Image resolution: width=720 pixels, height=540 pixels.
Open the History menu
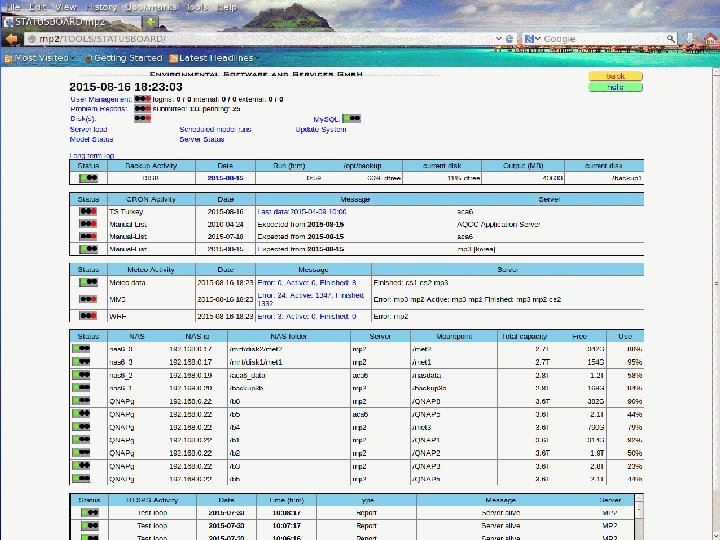pos(101,7)
